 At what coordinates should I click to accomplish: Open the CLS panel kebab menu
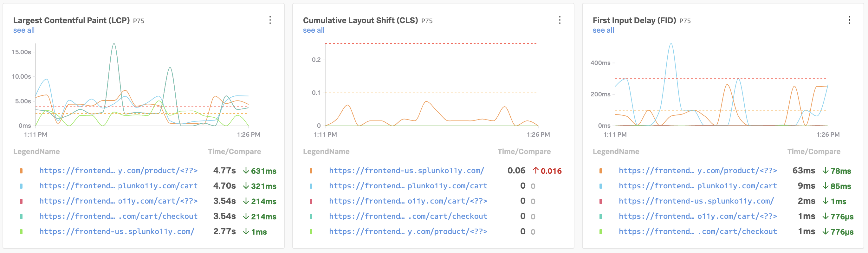pos(560,20)
